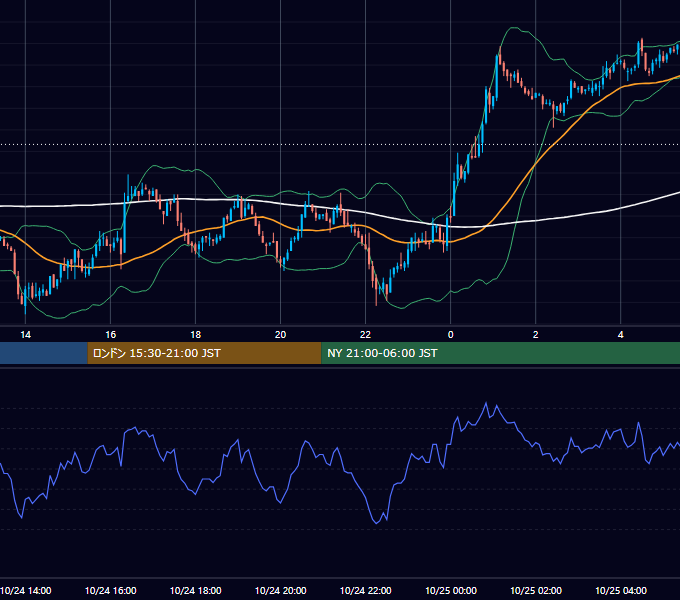
Task: Click the blue session bar before London
Action: click(43, 353)
